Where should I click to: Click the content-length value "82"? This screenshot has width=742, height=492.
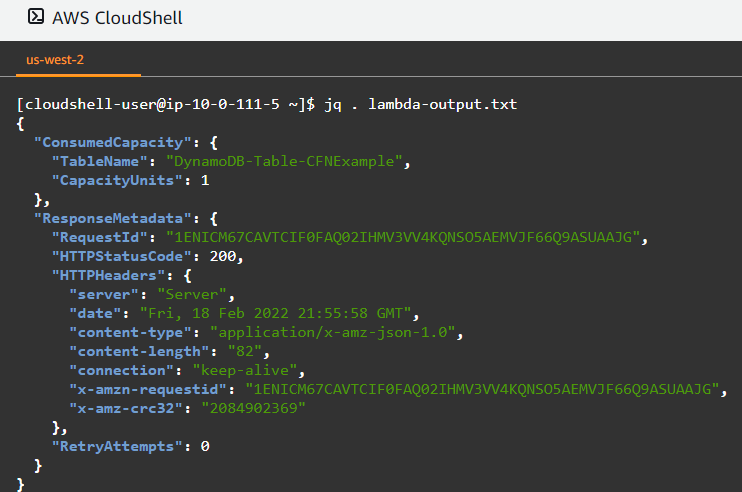[x=245, y=351]
